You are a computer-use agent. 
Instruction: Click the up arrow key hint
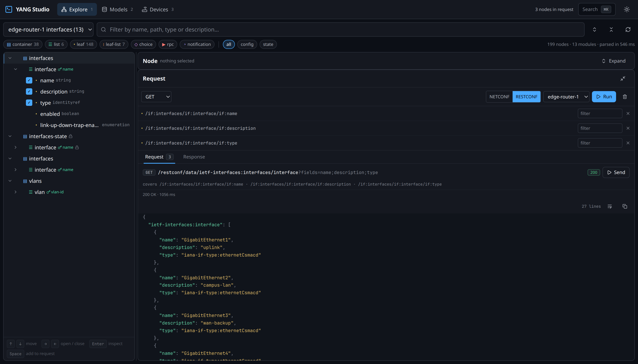click(11, 344)
